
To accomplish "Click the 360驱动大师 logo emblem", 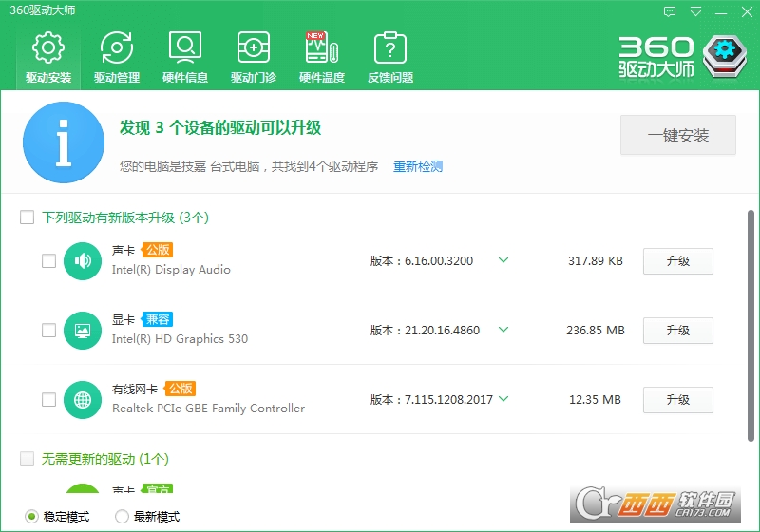I will tap(725, 56).
